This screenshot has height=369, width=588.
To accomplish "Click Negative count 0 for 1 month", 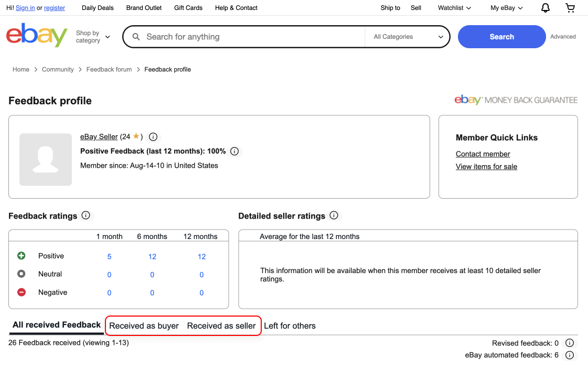I will click(109, 292).
